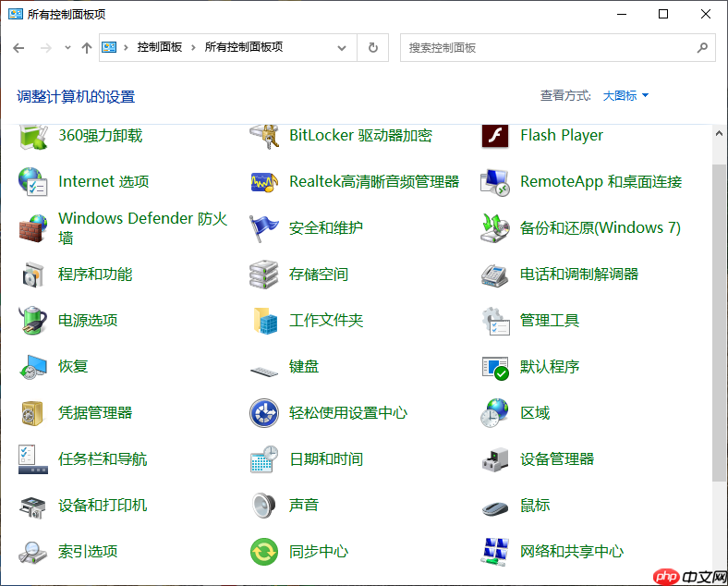Open the 索引选项 link text

pos(88,552)
